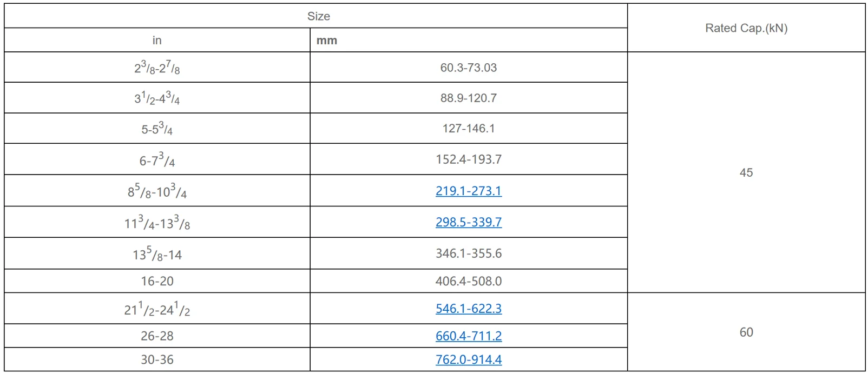This screenshot has width=868, height=374.
Task: Click the 'mm' column header
Action: pyautogui.click(x=327, y=41)
